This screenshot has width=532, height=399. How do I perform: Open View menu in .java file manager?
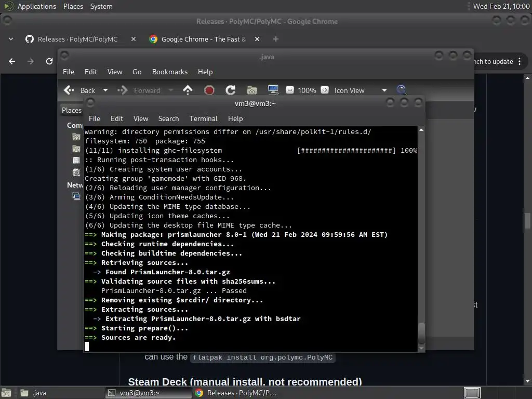pos(115,72)
